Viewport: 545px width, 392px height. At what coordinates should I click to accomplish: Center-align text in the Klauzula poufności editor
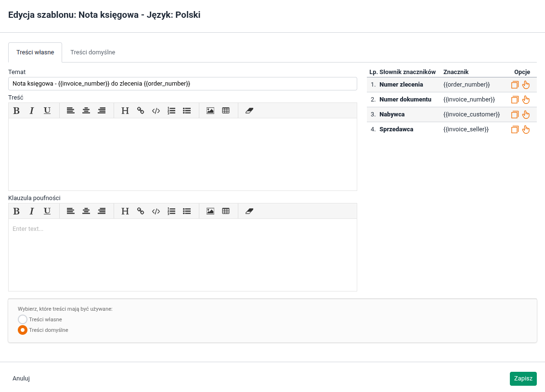click(86, 211)
